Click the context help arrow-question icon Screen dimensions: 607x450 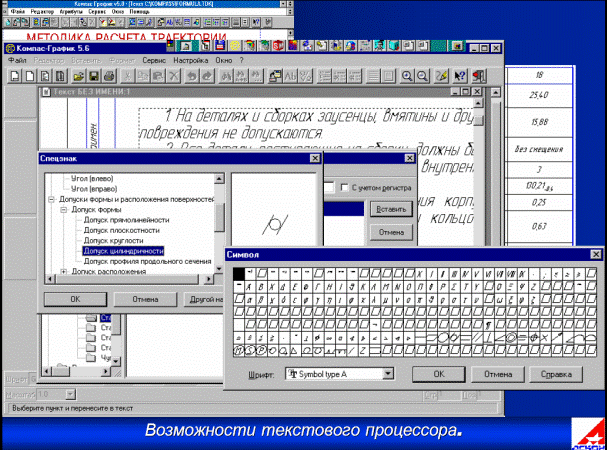(x=460, y=76)
